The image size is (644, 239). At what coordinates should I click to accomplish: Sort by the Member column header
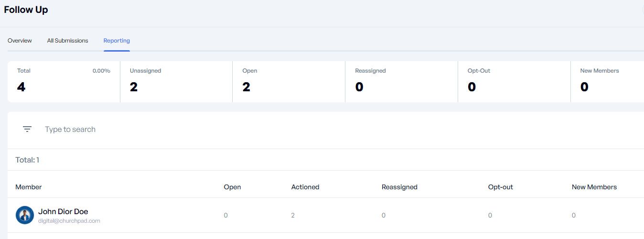(29, 187)
